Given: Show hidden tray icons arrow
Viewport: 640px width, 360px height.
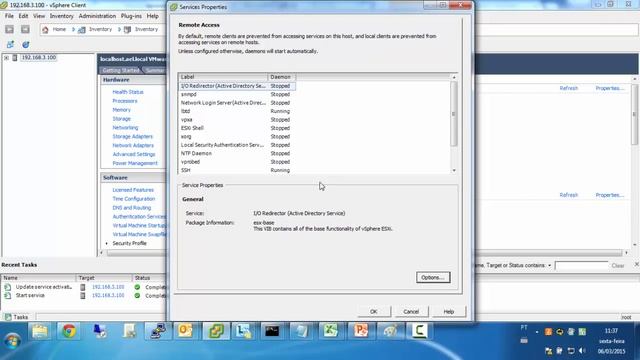Looking at the screenshot, I should pos(537,332).
